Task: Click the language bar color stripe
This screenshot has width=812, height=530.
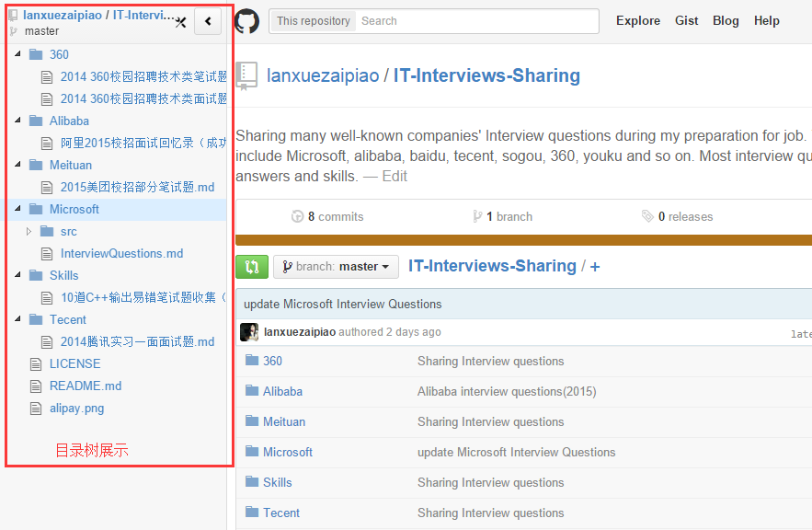Action: coord(523,240)
